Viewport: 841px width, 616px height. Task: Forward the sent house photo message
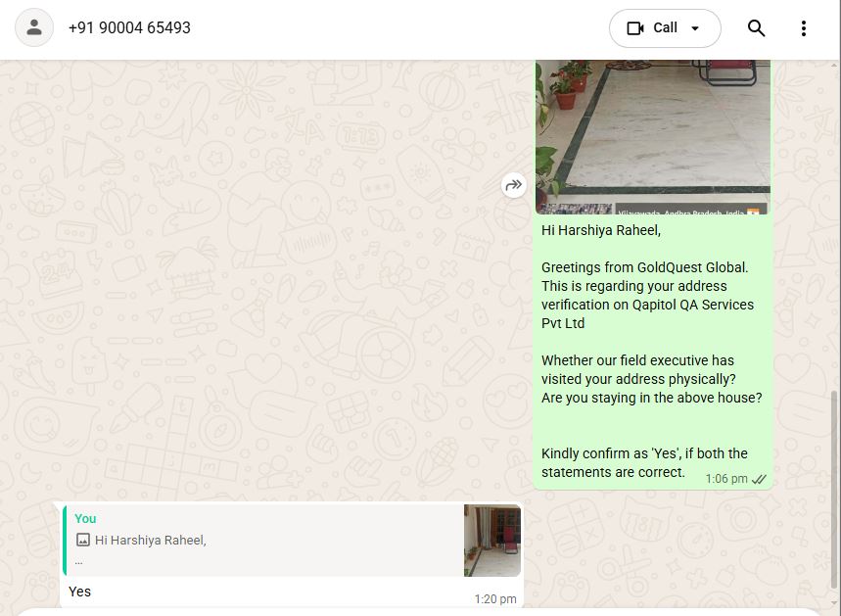(513, 185)
